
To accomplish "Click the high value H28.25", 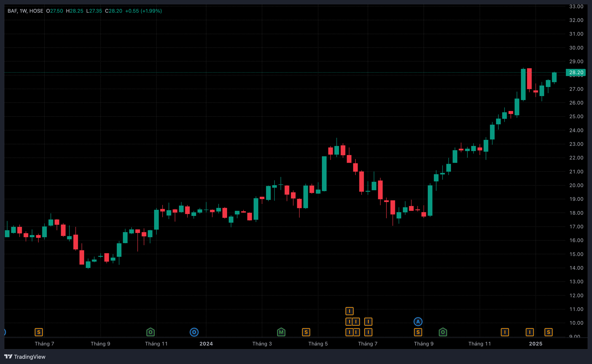I will point(75,11).
